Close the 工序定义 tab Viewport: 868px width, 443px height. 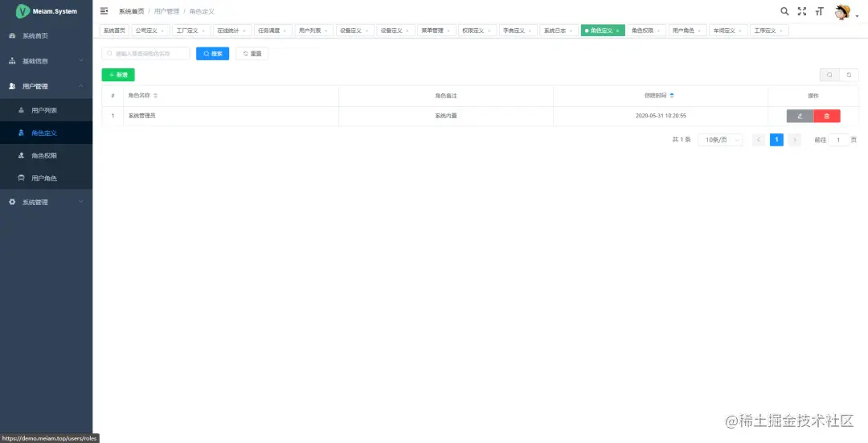tap(781, 31)
